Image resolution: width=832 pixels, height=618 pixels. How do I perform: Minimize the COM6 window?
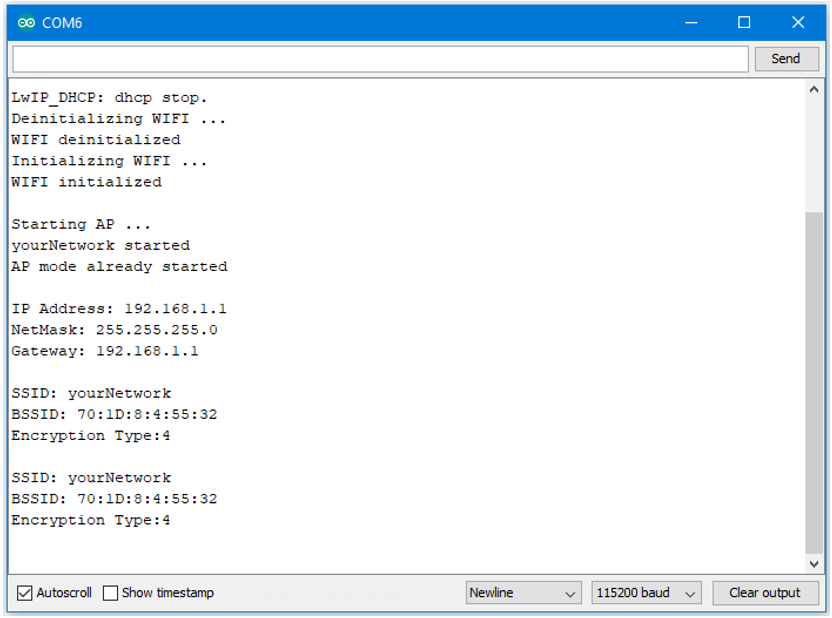[691, 23]
